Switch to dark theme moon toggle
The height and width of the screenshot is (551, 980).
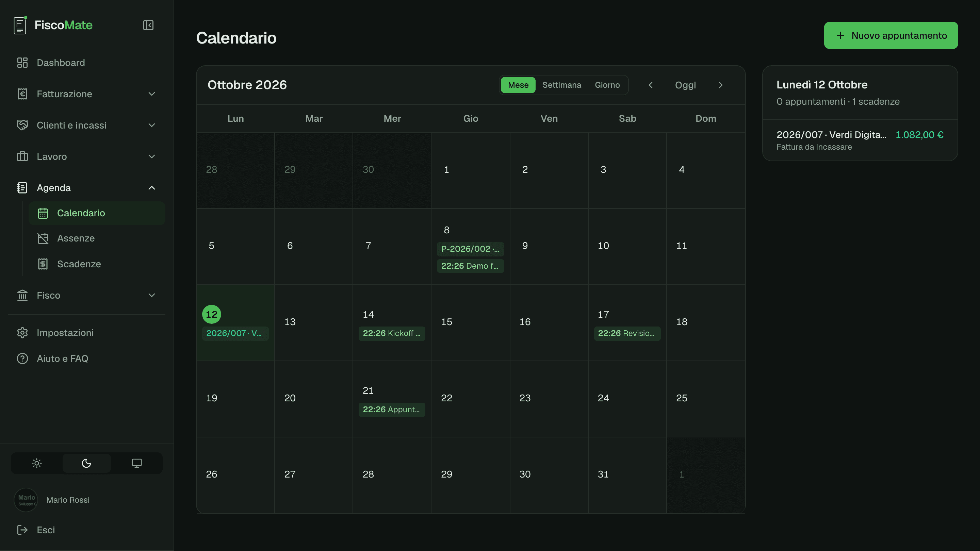pyautogui.click(x=86, y=463)
